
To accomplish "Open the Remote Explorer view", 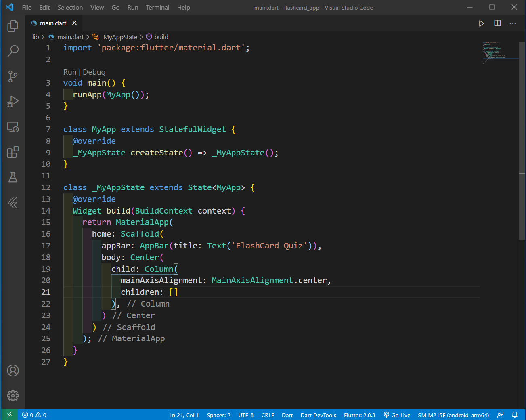I will [x=13, y=127].
